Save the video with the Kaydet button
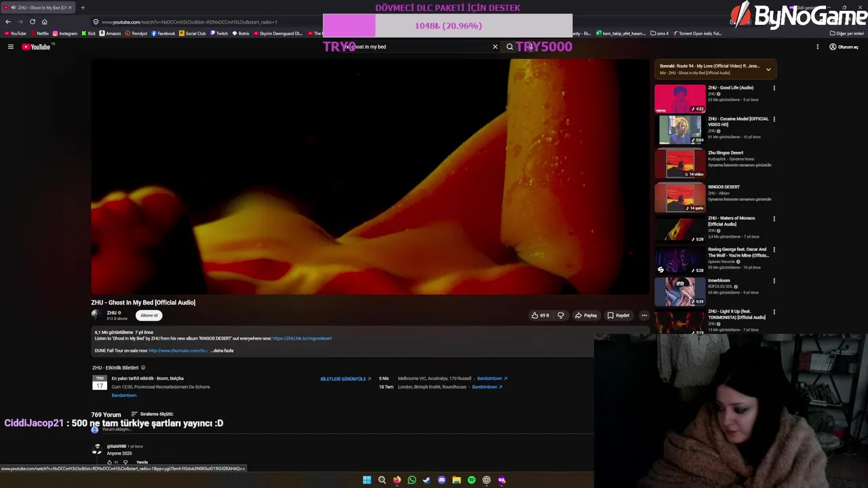Image resolution: width=868 pixels, height=488 pixels. pos(618,315)
